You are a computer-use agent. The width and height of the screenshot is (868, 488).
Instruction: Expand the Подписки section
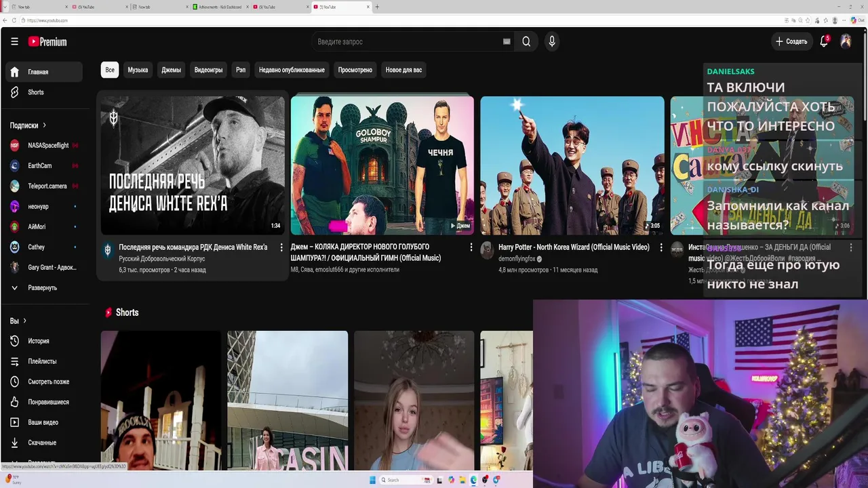click(x=28, y=125)
